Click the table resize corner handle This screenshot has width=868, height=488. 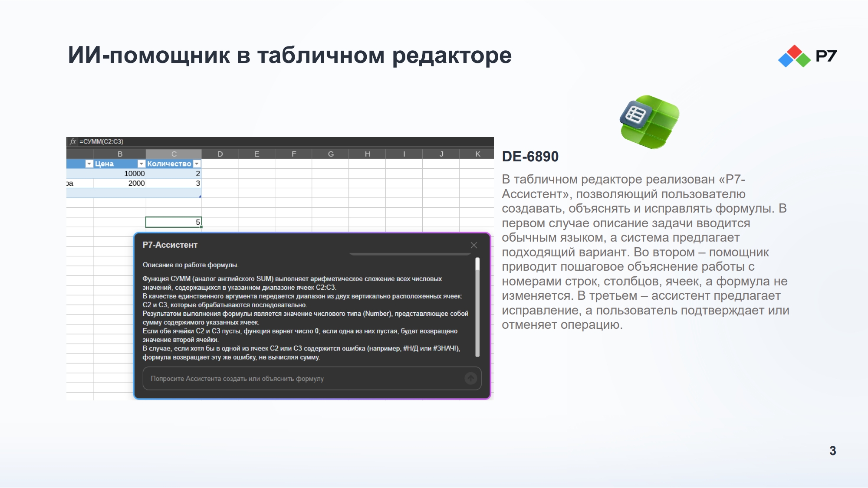click(200, 197)
